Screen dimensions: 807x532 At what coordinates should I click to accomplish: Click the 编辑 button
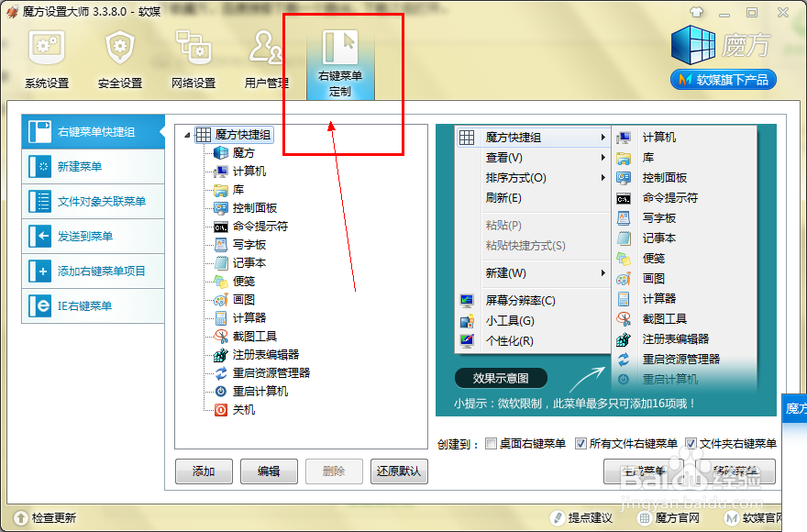click(270, 471)
